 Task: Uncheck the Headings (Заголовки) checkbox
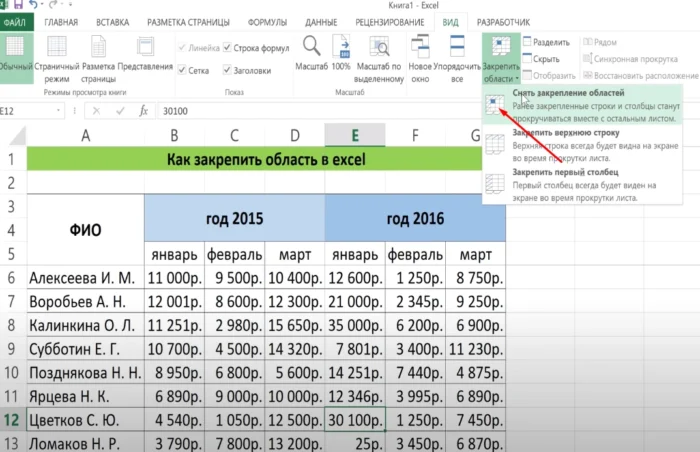(x=228, y=71)
